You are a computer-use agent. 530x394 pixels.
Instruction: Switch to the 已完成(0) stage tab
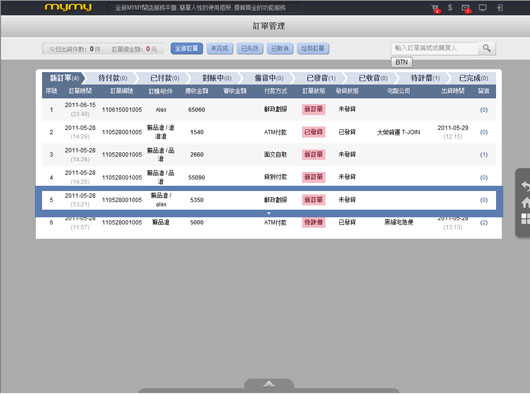473,78
